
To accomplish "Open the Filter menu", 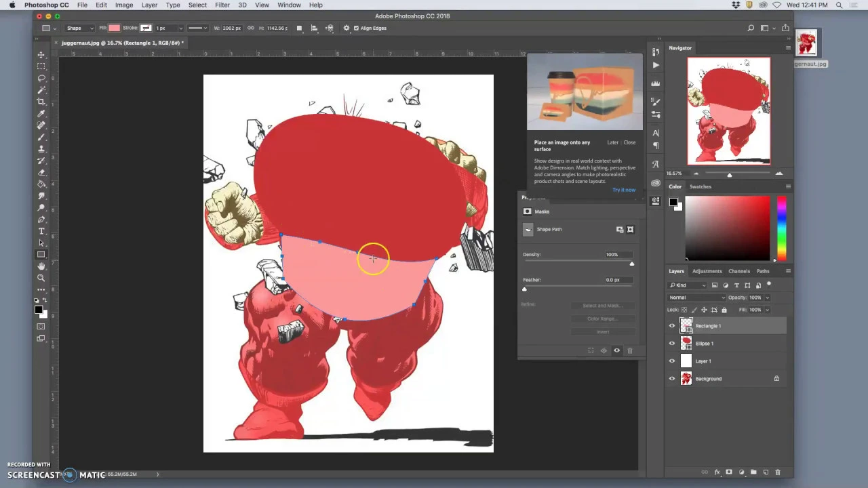I will click(x=222, y=5).
